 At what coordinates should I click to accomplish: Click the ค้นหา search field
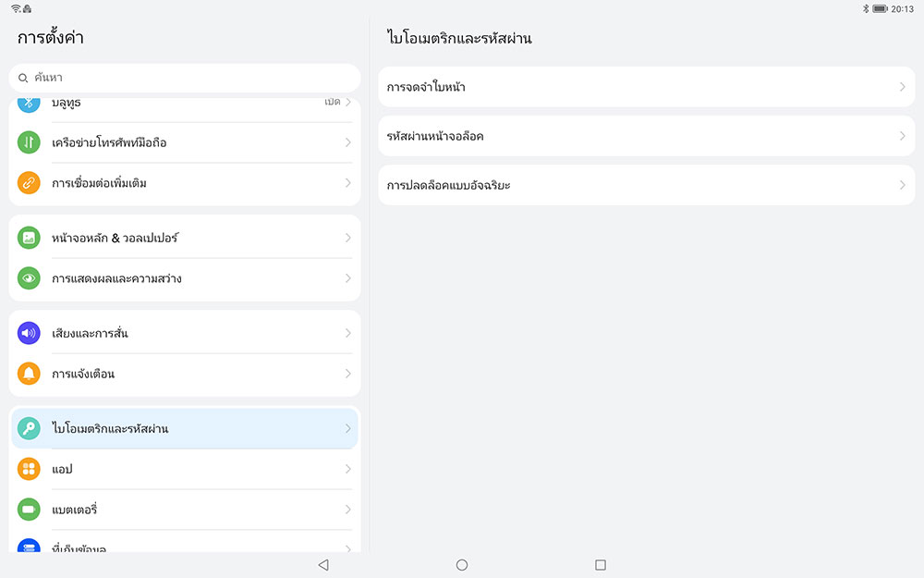185,79
